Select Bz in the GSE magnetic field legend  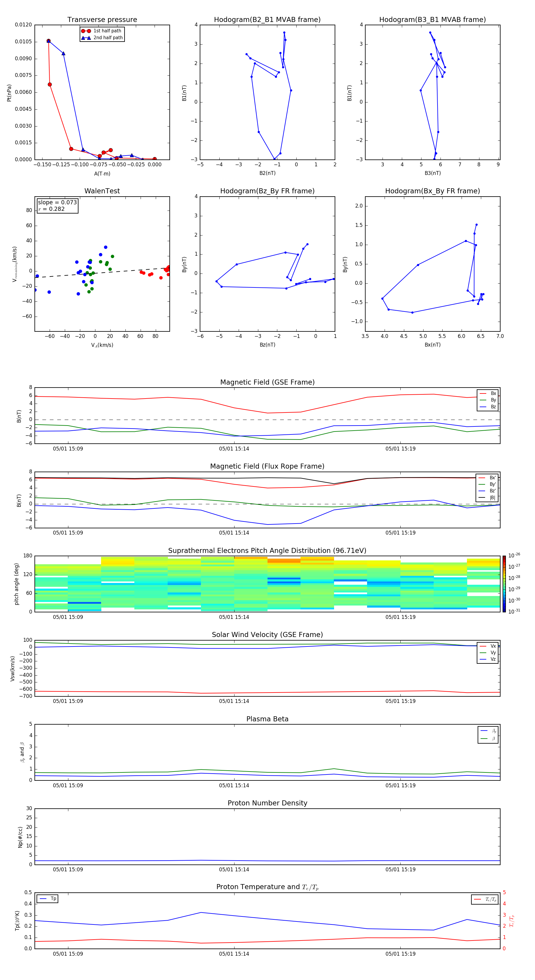point(488,407)
